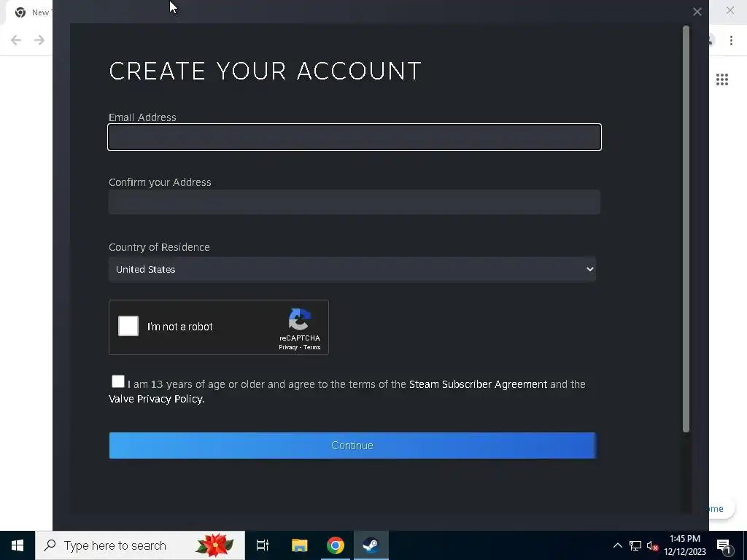Viewport: 747px width, 560px height.
Task: Show hidden system tray icons
Action: coord(617,545)
